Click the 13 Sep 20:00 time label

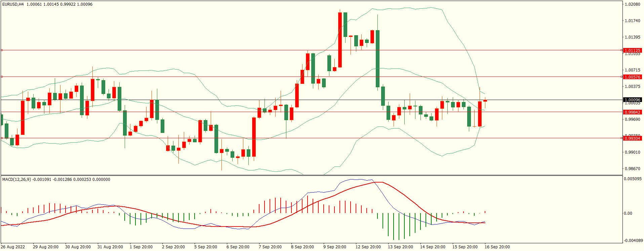[400, 247]
